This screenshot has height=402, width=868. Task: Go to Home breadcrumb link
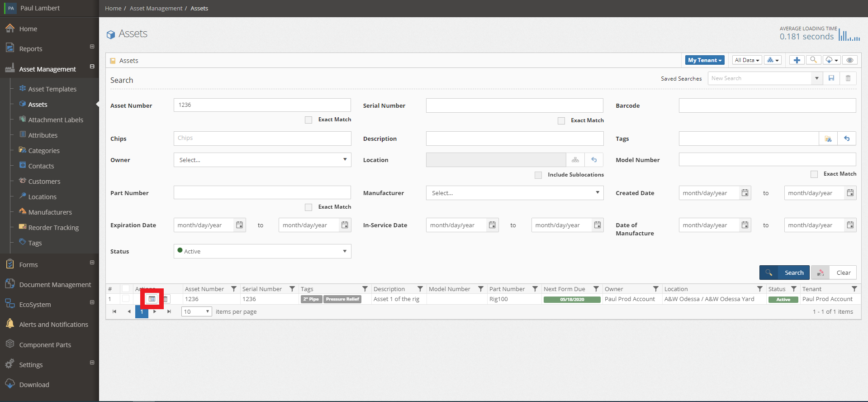113,9
